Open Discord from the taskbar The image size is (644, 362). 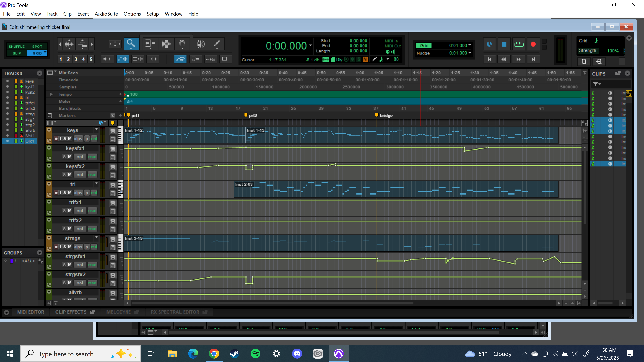point(297,353)
